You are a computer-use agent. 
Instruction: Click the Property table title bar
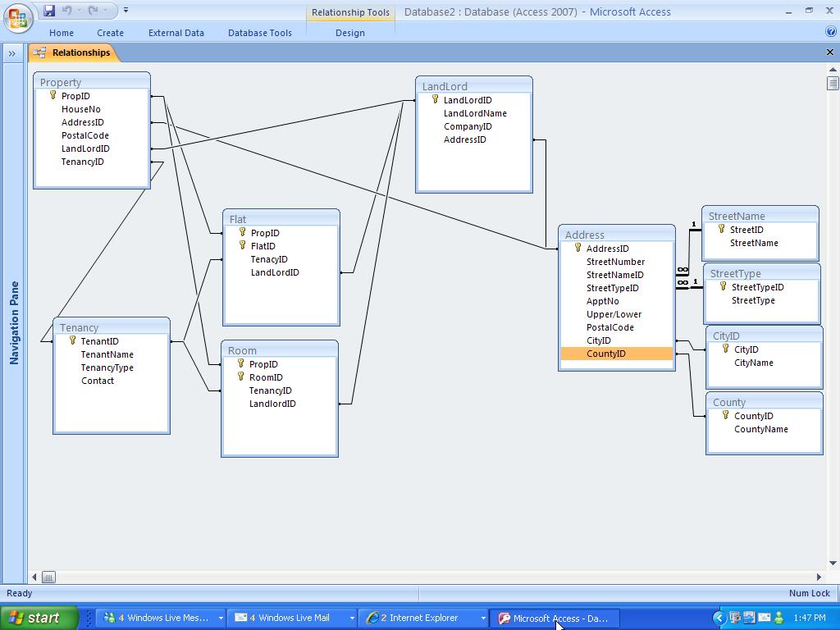coord(92,82)
